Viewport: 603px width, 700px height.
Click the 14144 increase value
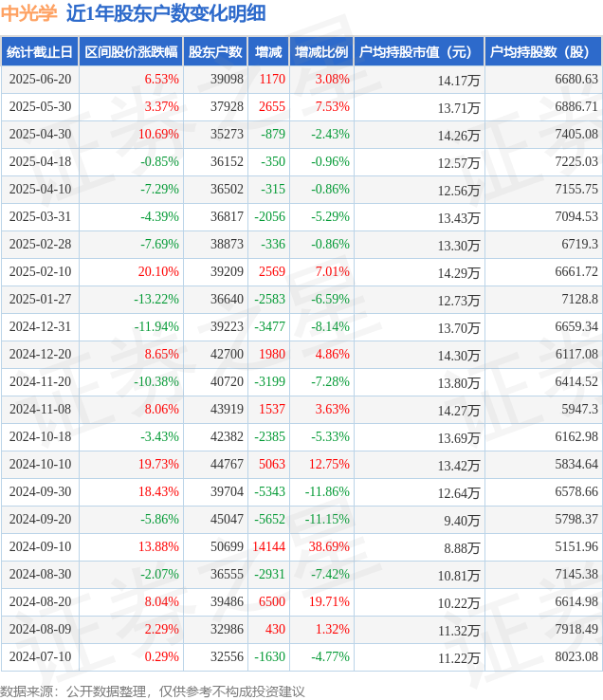pos(268,547)
